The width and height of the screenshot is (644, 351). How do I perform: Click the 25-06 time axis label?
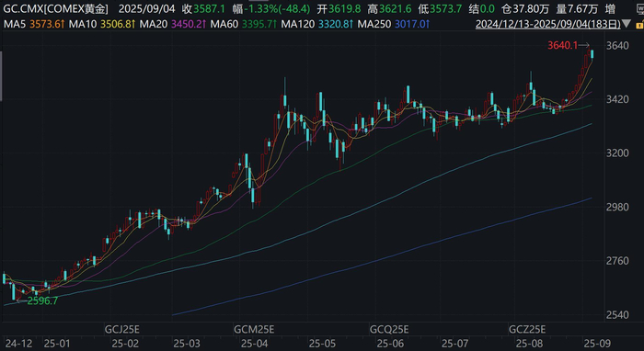(x=391, y=343)
